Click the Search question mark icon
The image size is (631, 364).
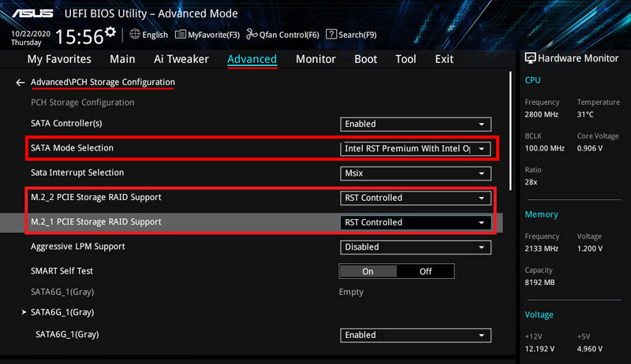click(330, 34)
